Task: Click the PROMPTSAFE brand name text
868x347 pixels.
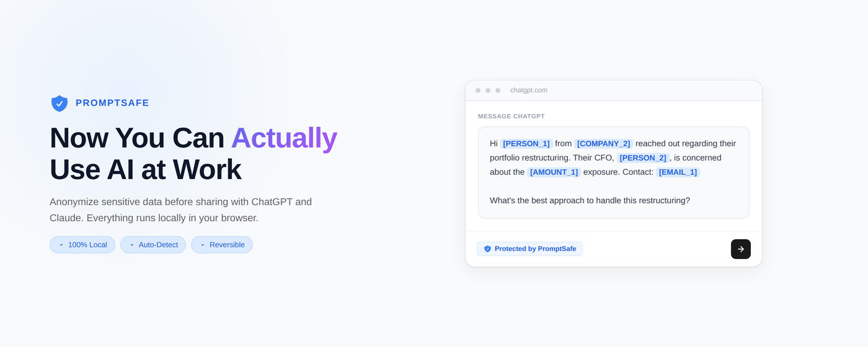Action: tap(112, 103)
